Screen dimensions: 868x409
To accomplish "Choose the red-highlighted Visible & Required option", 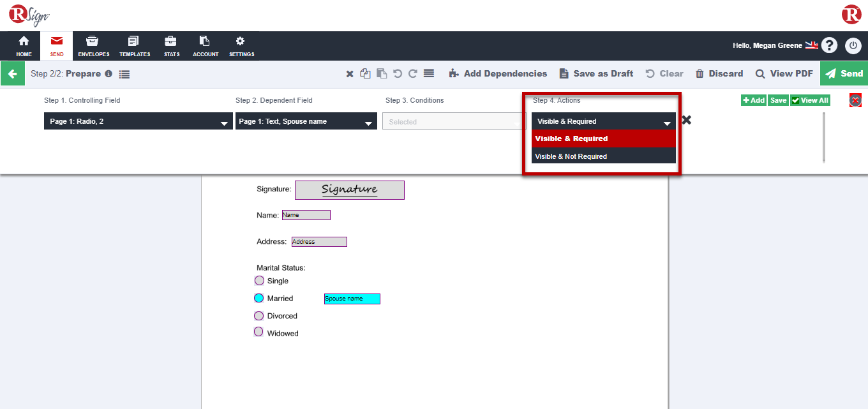I will click(x=603, y=138).
